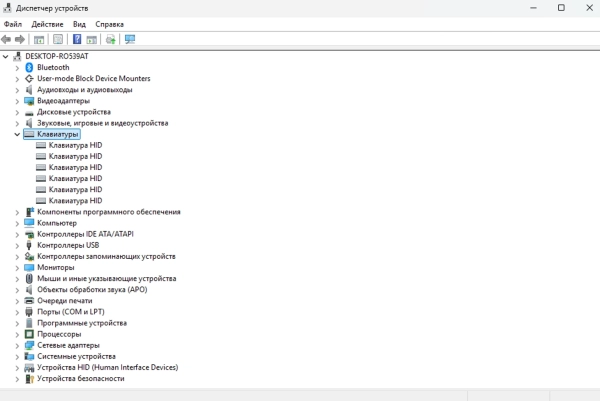This screenshot has height=401, width=600.
Task: Click the Show/Hide console tree icon
Action: pyautogui.click(x=39, y=39)
